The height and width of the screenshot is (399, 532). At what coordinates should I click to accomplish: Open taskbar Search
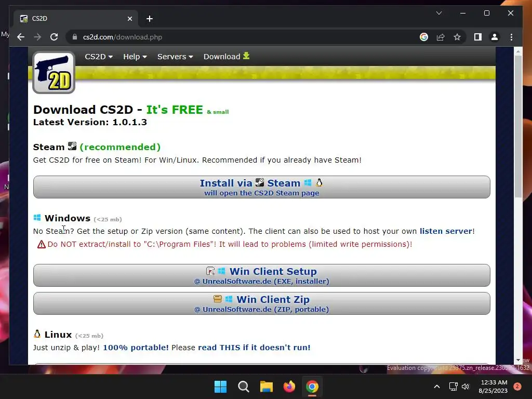tap(243, 387)
